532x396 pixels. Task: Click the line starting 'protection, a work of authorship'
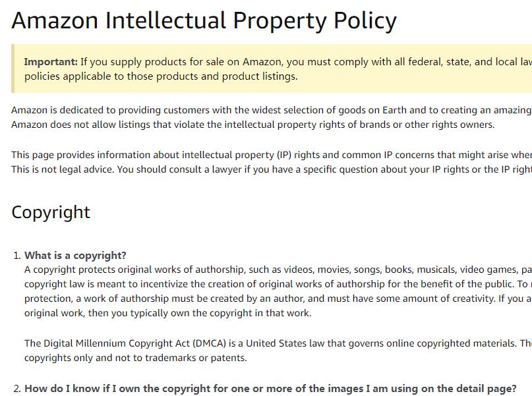[x=278, y=298]
